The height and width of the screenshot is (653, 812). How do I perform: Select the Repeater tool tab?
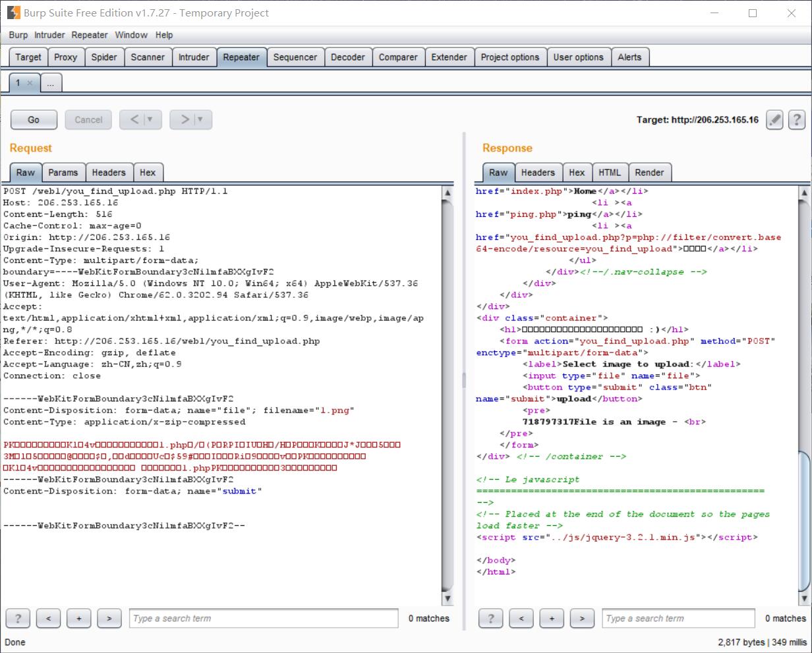241,57
